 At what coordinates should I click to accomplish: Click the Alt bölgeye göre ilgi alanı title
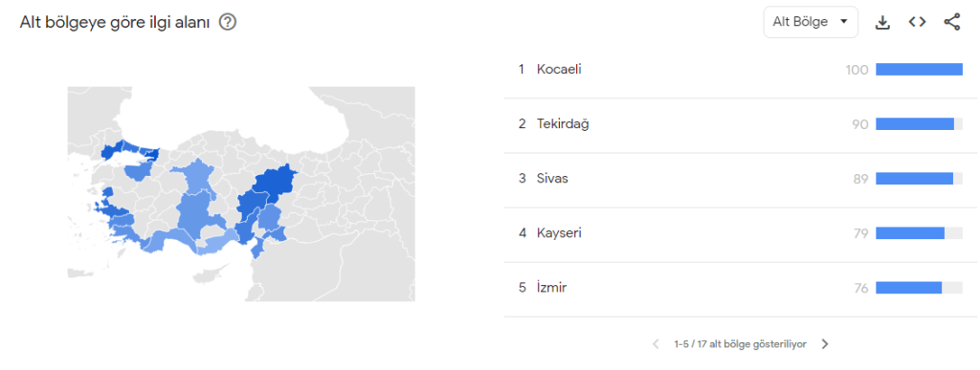[x=115, y=22]
